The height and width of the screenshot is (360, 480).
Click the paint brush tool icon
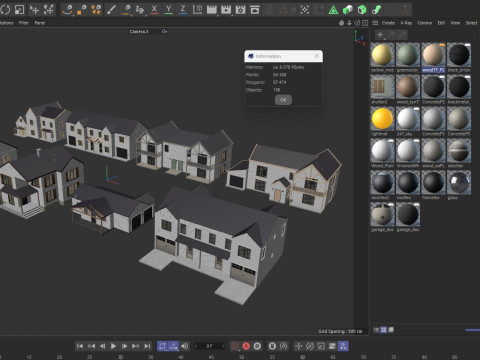point(111,10)
